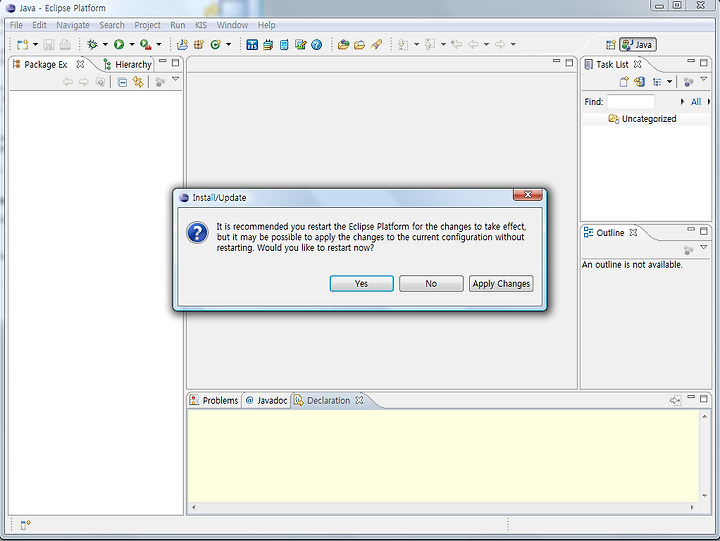
Task: Open the Next Annotation dropdown arrow
Action: click(x=416, y=45)
